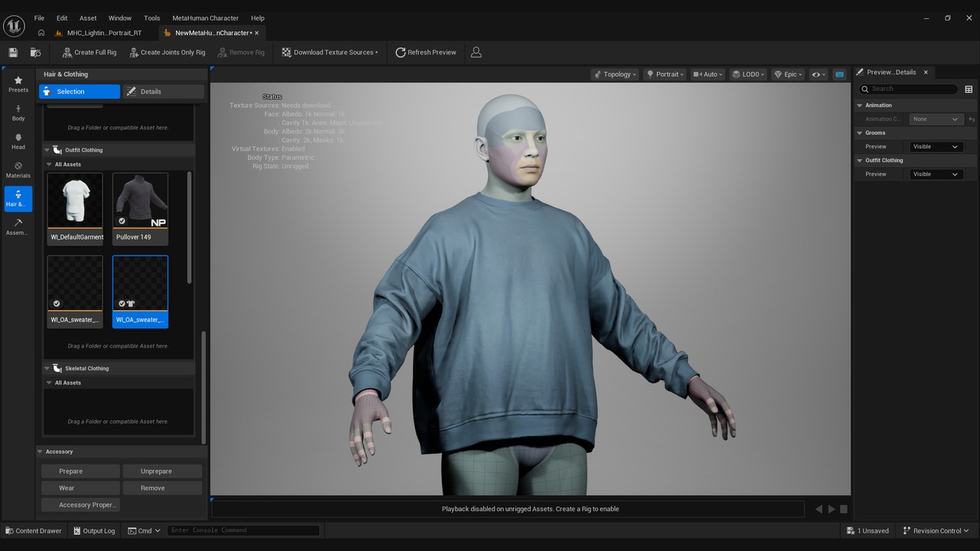Open the Assembly sidebar section
The height and width of the screenshot is (551, 980).
pos(18,227)
